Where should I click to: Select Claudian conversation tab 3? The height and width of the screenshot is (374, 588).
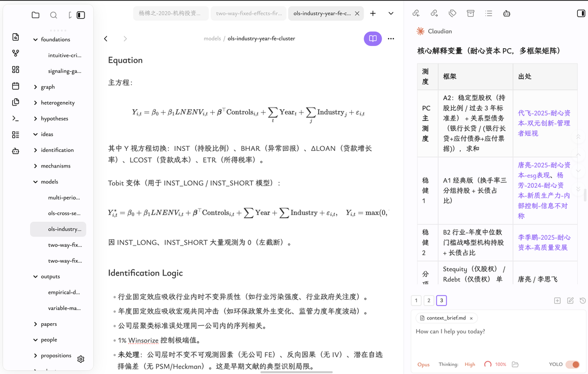tap(442, 300)
